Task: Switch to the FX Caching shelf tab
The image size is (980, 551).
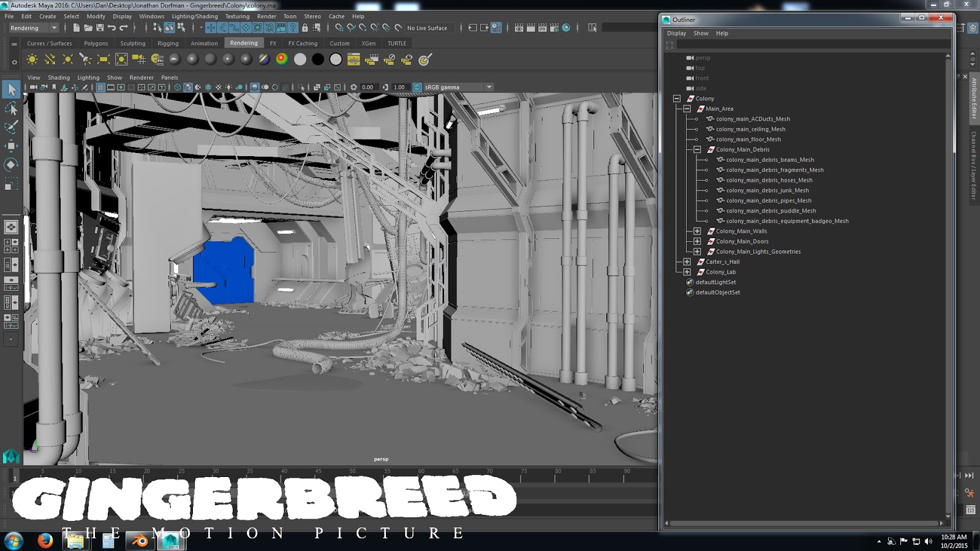Action: click(303, 43)
